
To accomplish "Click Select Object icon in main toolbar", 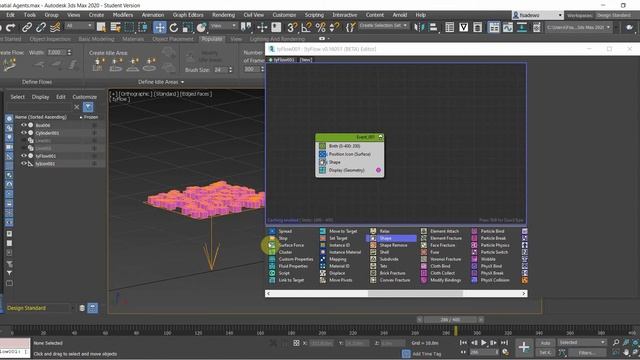I will click(x=101, y=27).
